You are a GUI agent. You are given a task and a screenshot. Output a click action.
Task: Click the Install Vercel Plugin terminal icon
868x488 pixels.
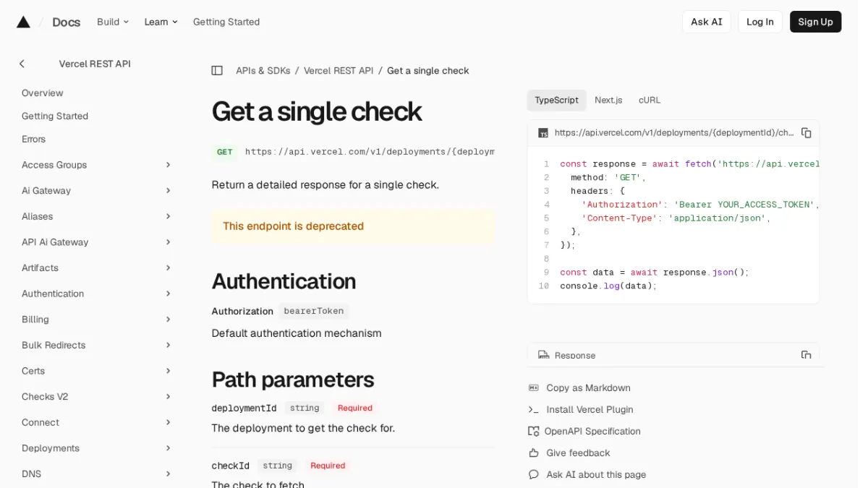tap(534, 410)
